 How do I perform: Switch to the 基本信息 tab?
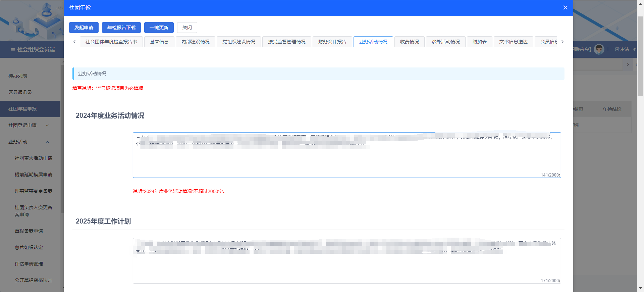pos(159,42)
